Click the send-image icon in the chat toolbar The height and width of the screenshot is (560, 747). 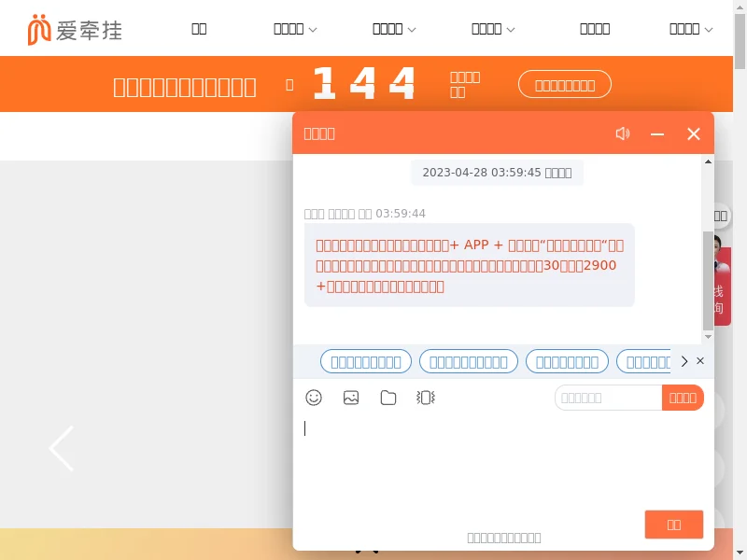click(x=351, y=398)
